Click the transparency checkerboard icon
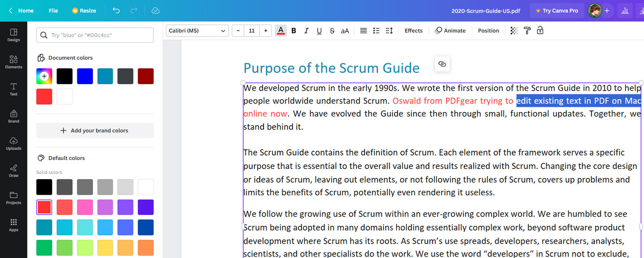Screen dimensions: 644x258 [x=514, y=31]
